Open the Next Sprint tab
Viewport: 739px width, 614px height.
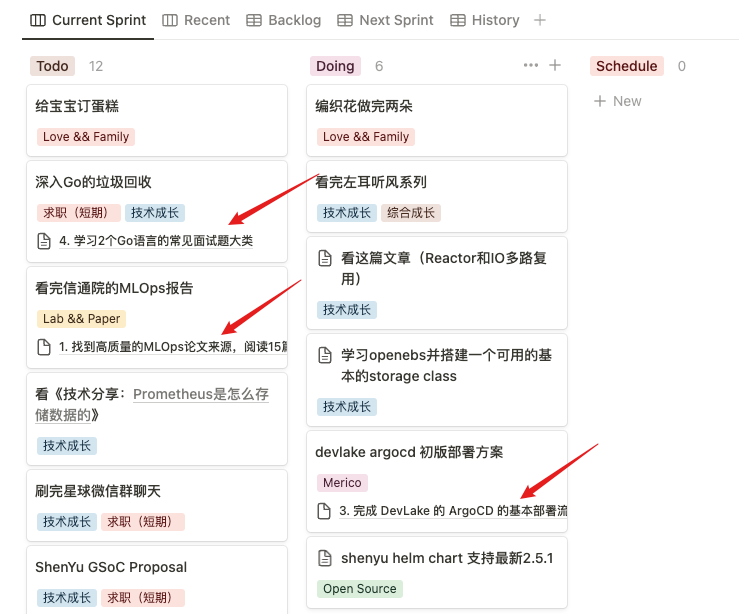[385, 20]
